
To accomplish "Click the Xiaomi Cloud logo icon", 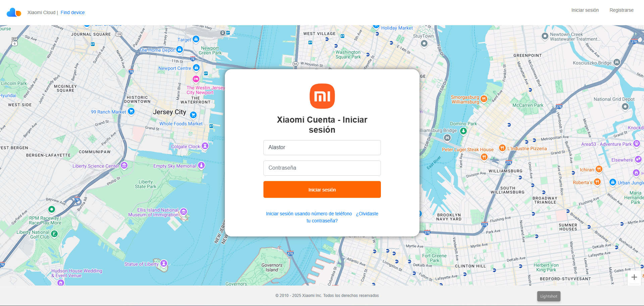I will [14, 12].
